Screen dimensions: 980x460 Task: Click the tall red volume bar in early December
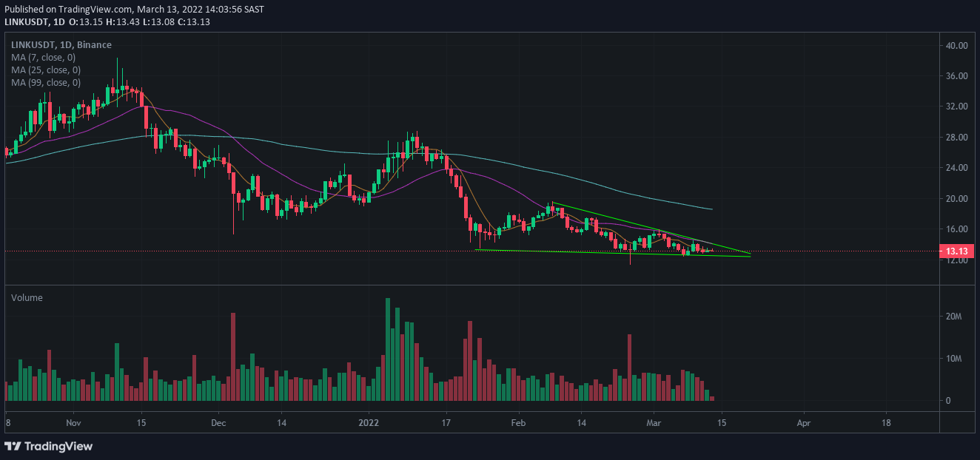coord(233,357)
